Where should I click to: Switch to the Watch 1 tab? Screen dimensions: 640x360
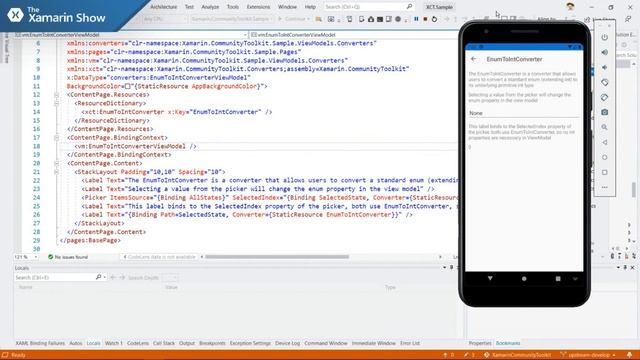[x=113, y=343]
